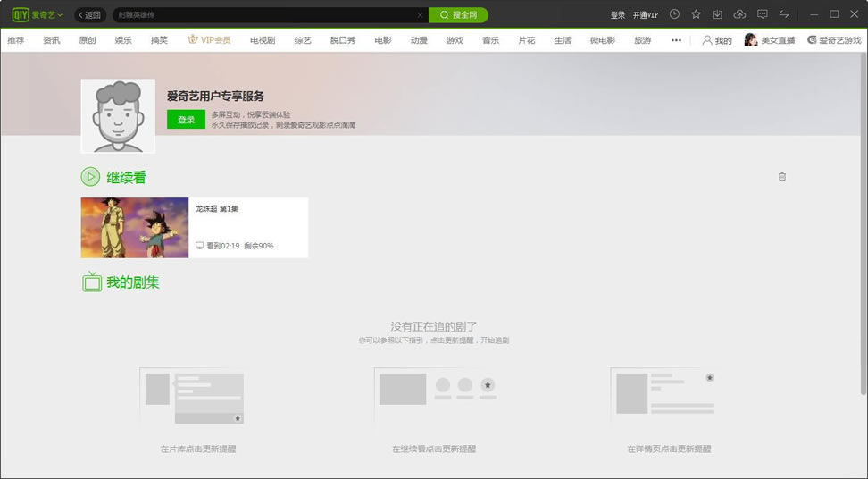868x479 pixels.
Task: Open the iQIYI logo dropdown menu
Action: (38, 14)
